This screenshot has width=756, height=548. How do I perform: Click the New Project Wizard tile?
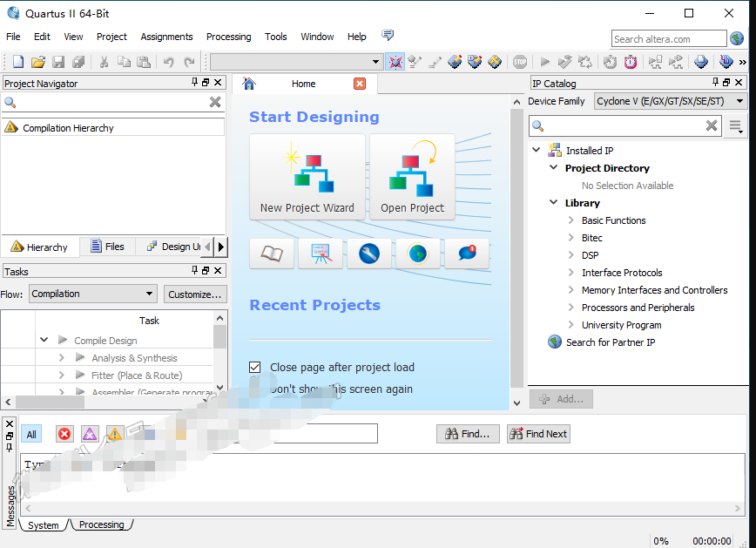[307, 177]
